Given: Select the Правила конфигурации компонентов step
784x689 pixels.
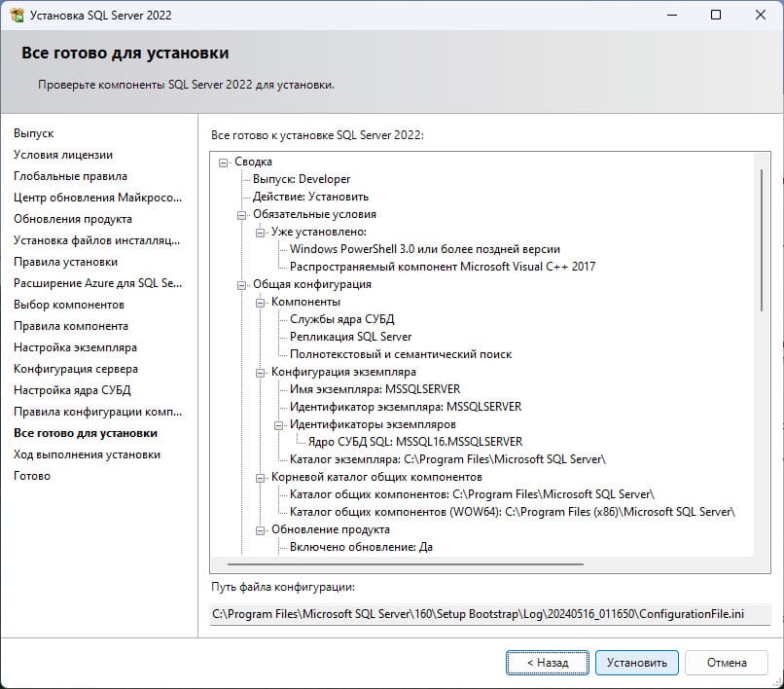Looking at the screenshot, I should tap(97, 412).
